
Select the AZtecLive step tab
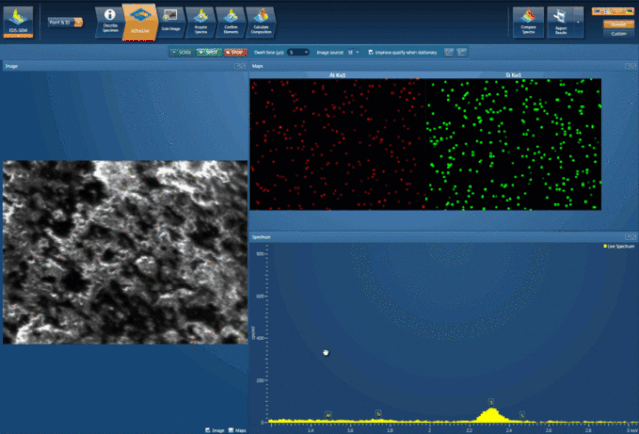tap(140, 22)
